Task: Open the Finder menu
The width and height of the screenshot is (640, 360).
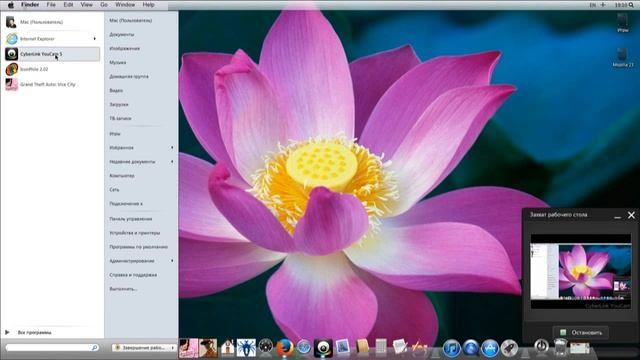Action: pos(30,5)
